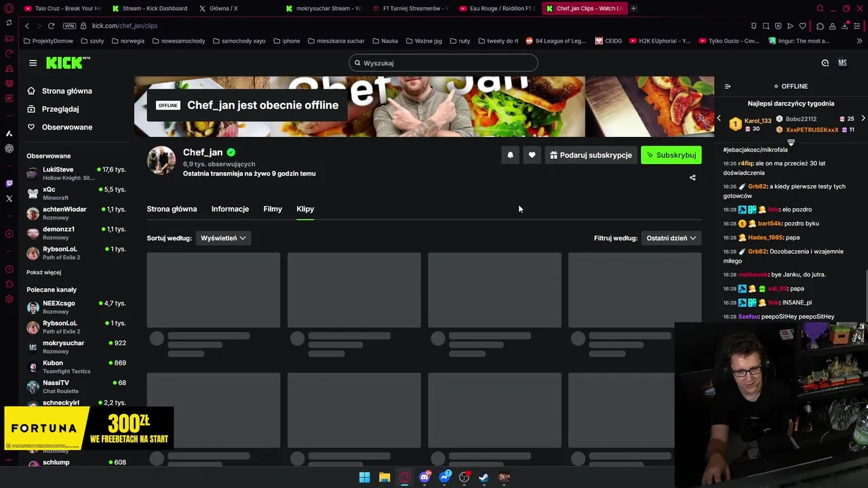Click the heart bookmark icon in toolbar

click(802, 26)
